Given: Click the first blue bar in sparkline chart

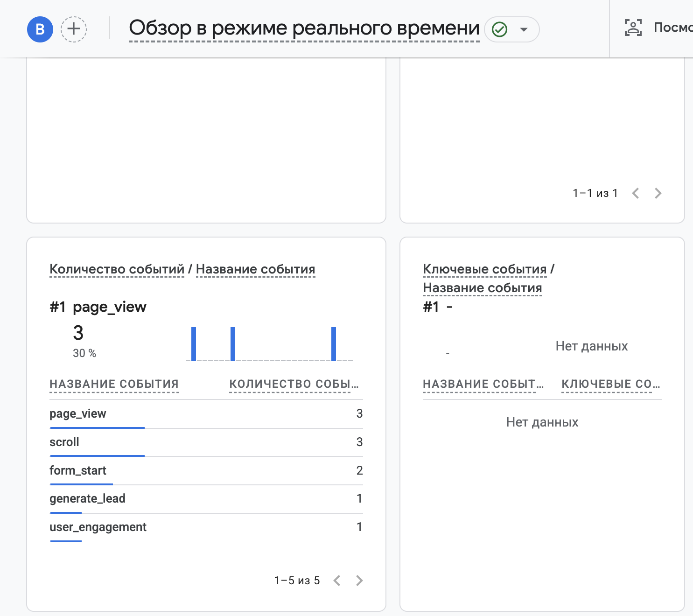Looking at the screenshot, I should click(194, 344).
